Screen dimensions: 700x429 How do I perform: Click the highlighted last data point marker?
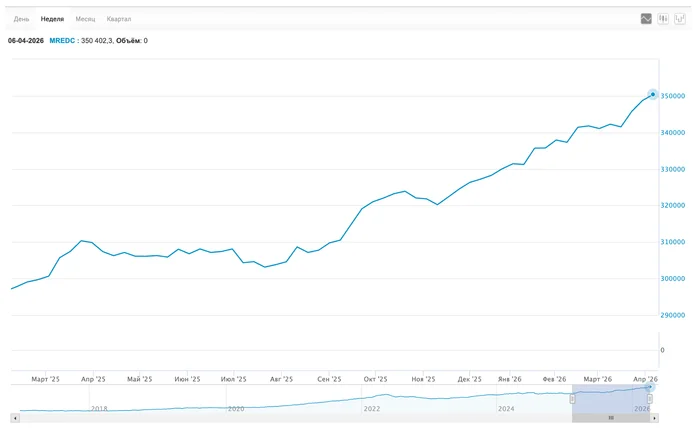pos(653,94)
